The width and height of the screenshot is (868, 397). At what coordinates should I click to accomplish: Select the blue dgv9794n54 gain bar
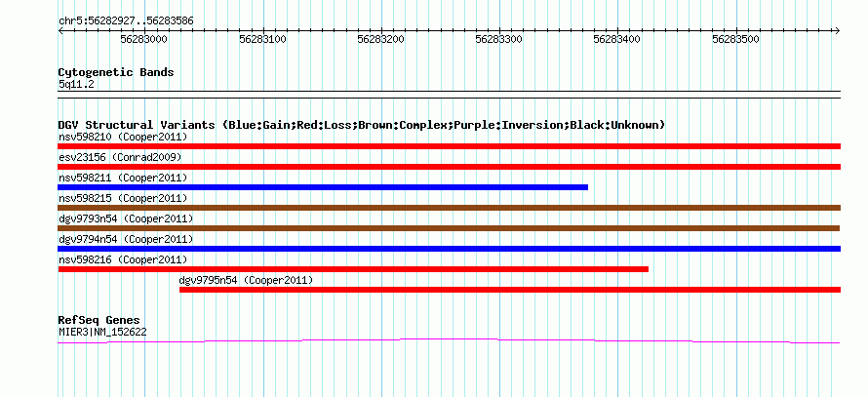coord(449,249)
